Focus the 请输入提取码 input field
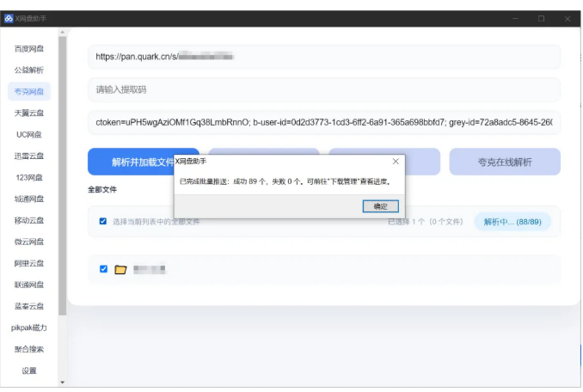The width and height of the screenshot is (583, 392). click(323, 89)
